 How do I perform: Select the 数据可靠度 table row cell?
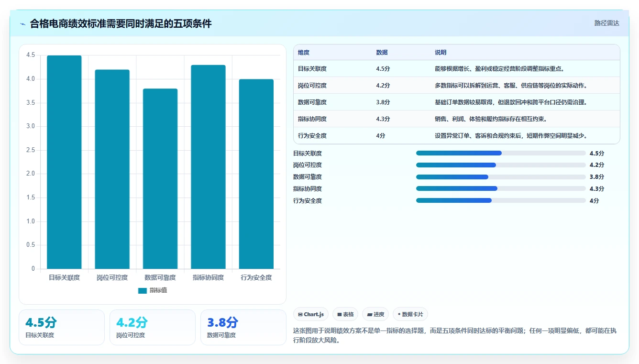tap(312, 102)
